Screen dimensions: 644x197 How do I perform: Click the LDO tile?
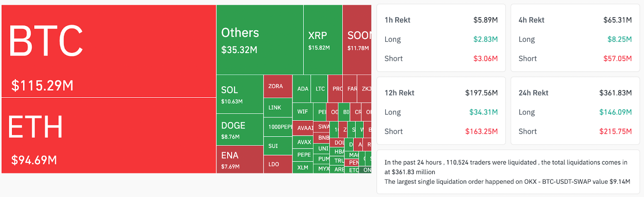(278, 164)
